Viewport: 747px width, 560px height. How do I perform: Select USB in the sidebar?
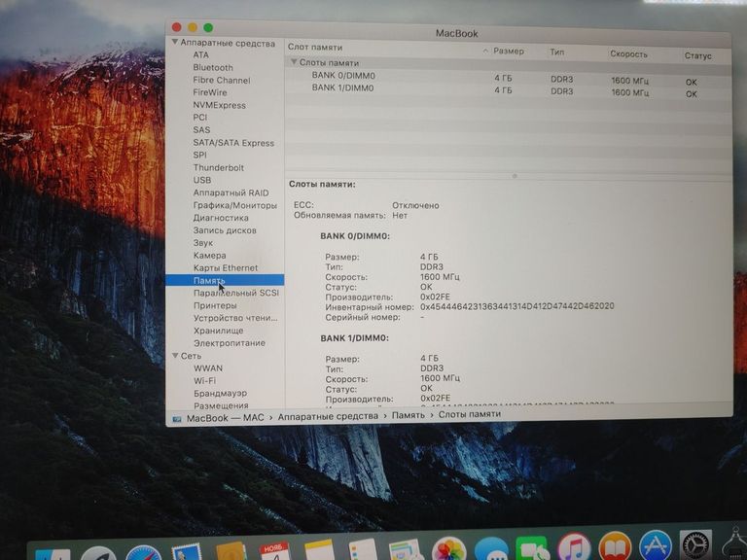point(202,180)
